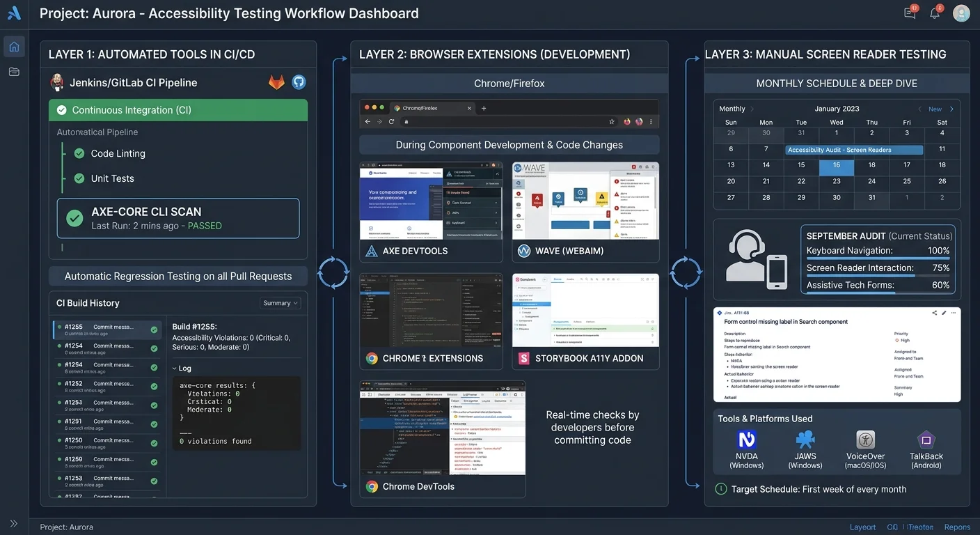Open the Summary dropdown in CI Build History
The width and height of the screenshot is (980, 535).
click(280, 303)
